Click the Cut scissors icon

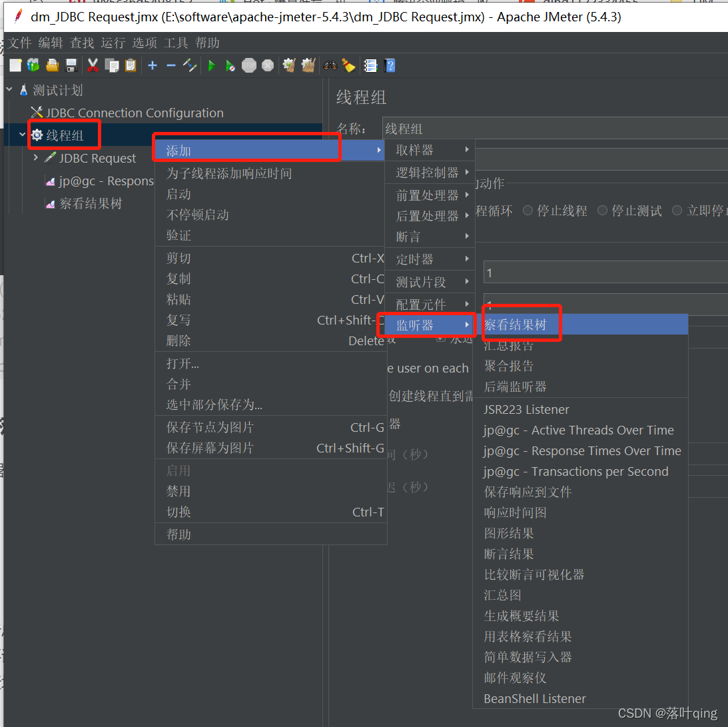[93, 65]
